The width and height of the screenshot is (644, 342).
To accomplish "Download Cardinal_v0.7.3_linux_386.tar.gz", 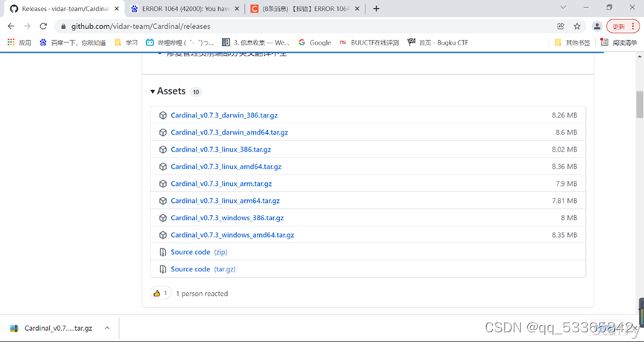I will pos(221,149).
